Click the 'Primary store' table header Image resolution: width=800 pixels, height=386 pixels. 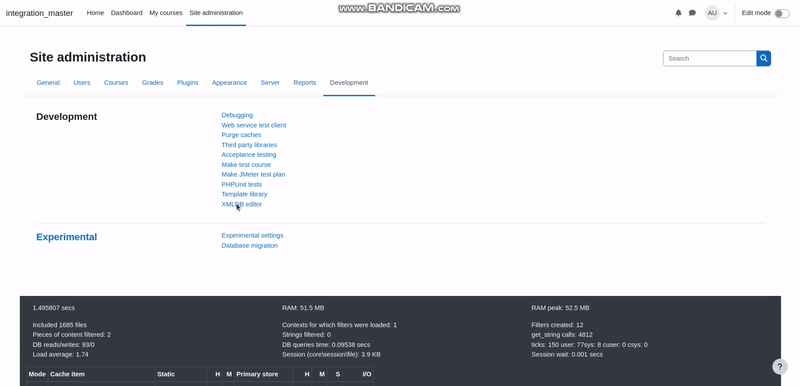click(x=257, y=374)
